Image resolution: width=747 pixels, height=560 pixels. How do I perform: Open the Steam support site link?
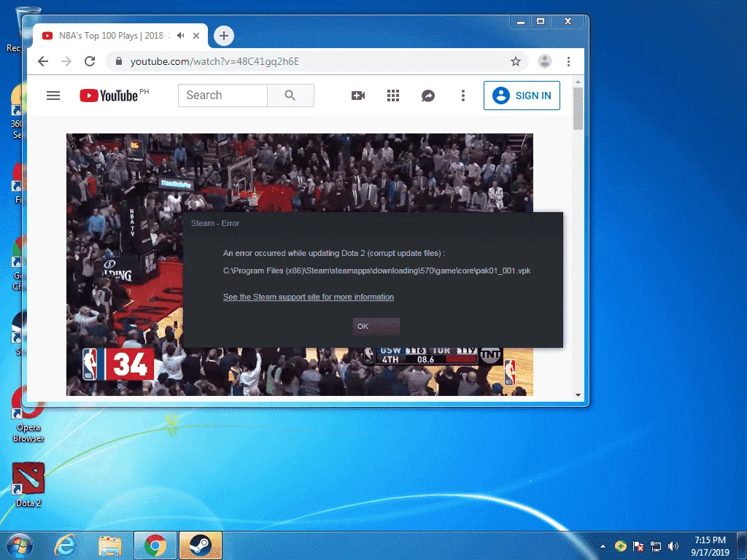tap(309, 297)
